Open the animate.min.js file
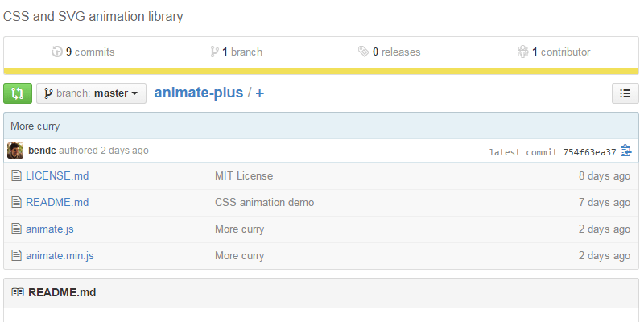 pyautogui.click(x=60, y=255)
